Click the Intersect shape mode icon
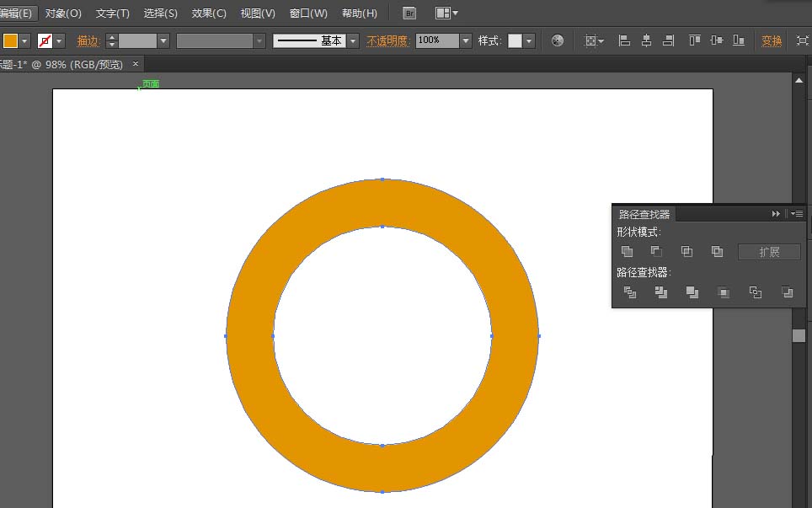Screen dimensions: 812x508 click(688, 252)
